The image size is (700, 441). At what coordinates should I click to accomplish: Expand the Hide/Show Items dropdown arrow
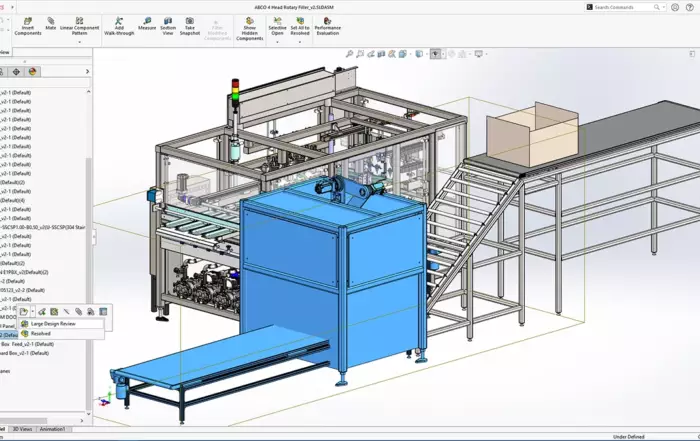tap(442, 54)
